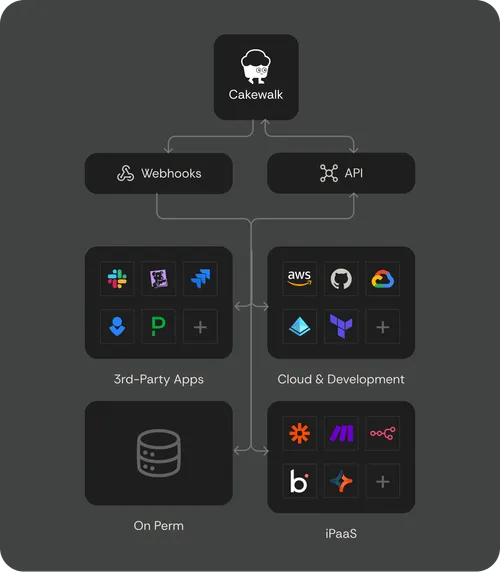Select the Webhooks box
Image resolution: width=500 pixels, height=572 pixels.
(x=159, y=173)
